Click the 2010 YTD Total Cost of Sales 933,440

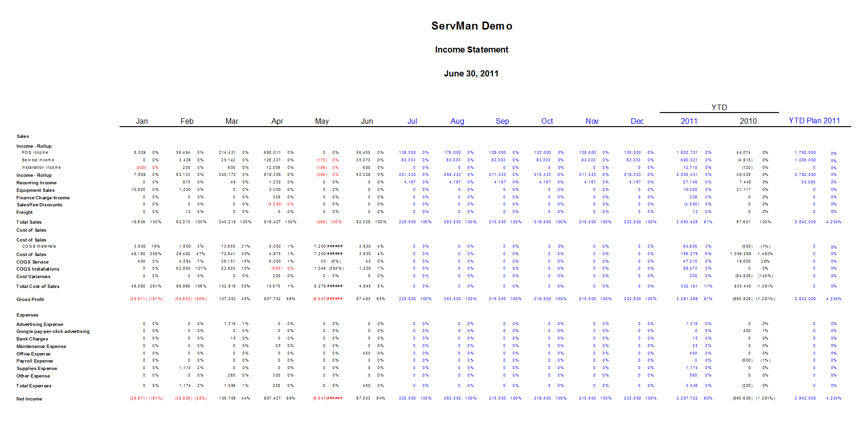(743, 286)
